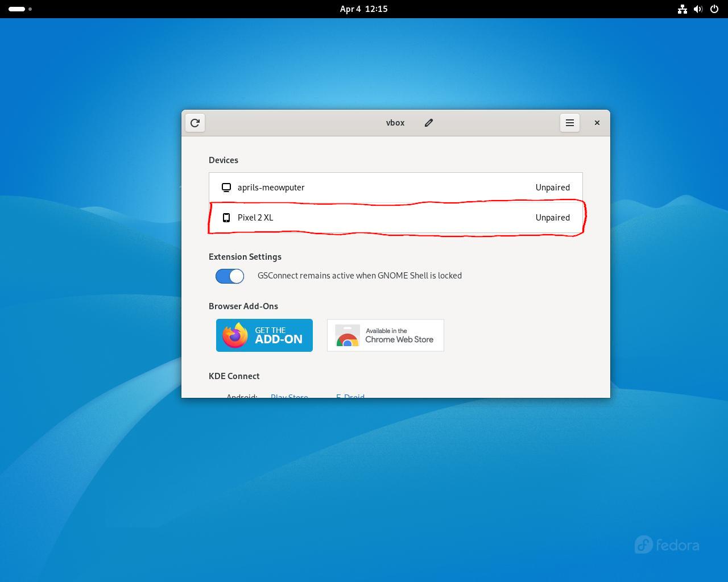Image resolution: width=728 pixels, height=582 pixels.
Task: Click the vbox title text
Action: click(395, 123)
